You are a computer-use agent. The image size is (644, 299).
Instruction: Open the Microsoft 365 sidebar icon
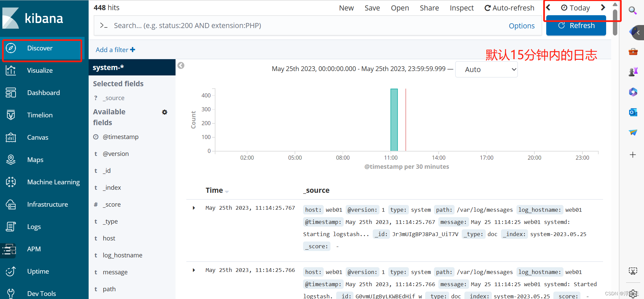633,92
